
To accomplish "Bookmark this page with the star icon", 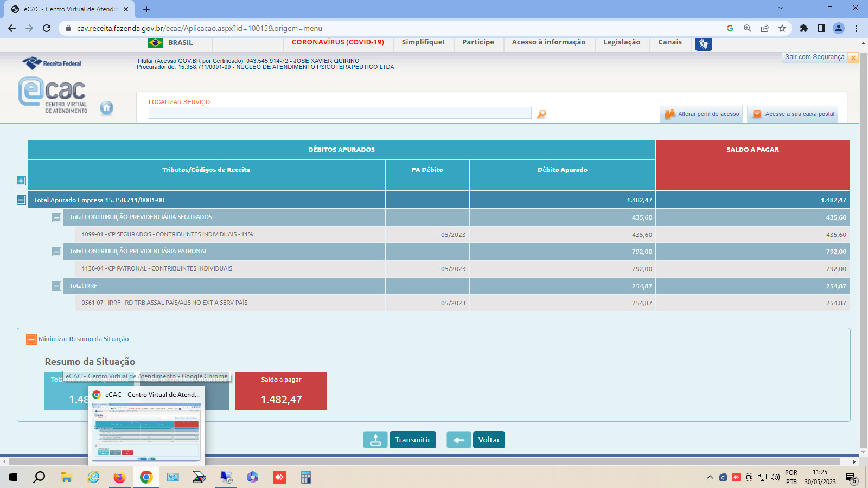I will (x=782, y=28).
